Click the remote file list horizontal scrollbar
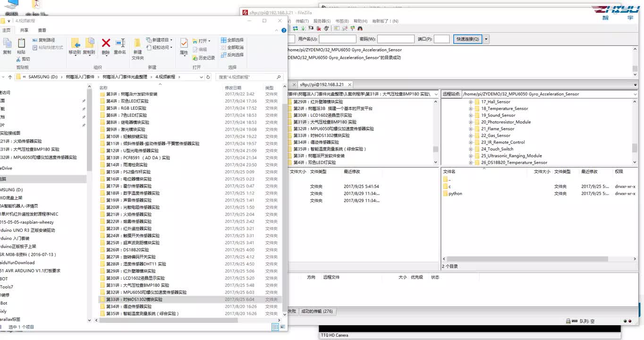The image size is (644, 340). (x=527, y=259)
